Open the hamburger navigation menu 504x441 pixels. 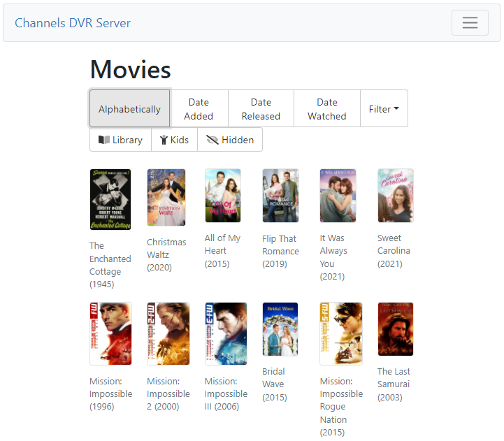pos(470,23)
